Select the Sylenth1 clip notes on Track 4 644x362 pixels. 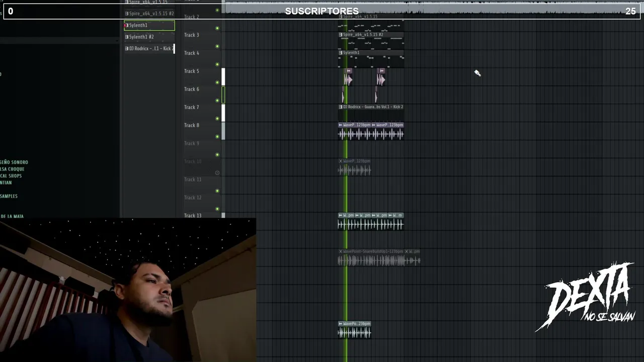point(371,61)
